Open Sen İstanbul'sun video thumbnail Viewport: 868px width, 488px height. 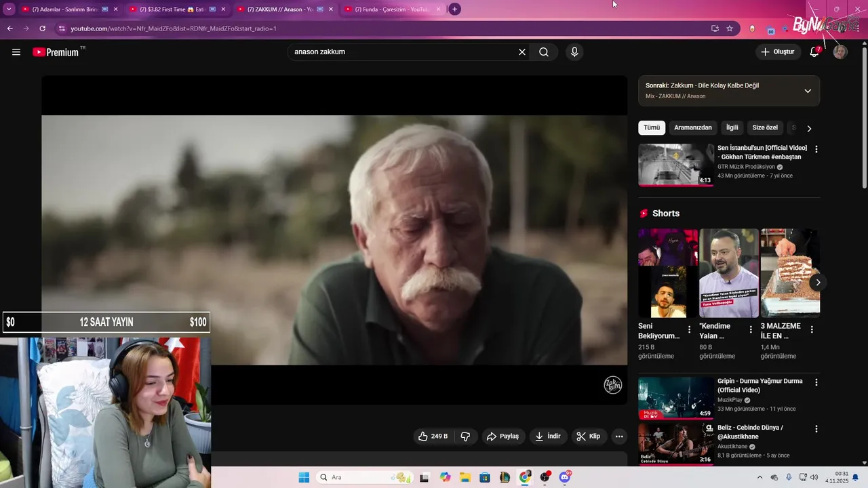click(676, 165)
